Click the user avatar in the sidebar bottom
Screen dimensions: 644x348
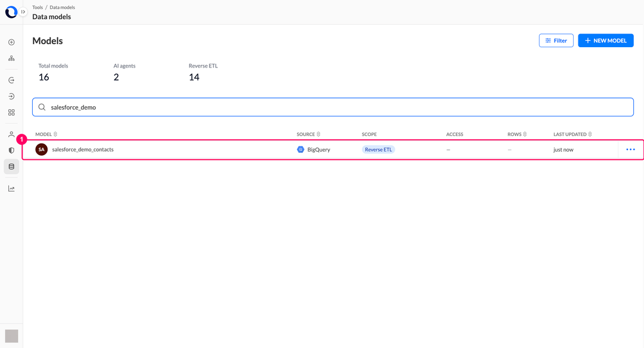11,336
